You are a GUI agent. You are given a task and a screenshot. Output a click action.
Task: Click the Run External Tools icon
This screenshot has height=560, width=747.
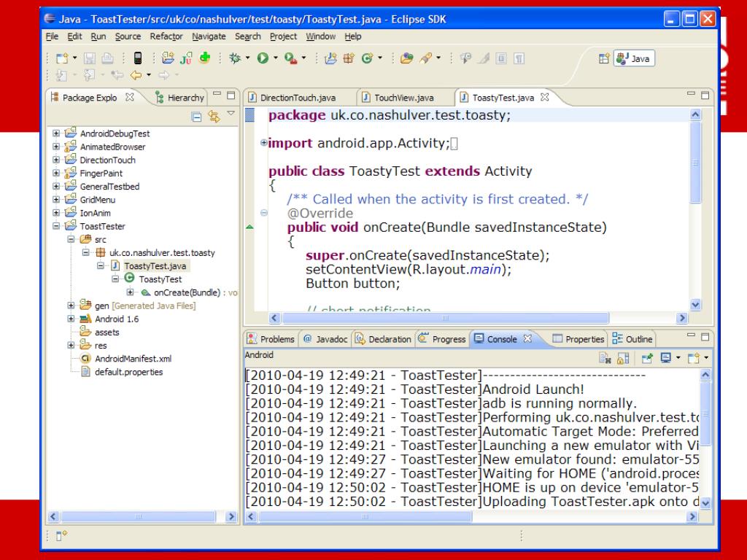pos(290,58)
